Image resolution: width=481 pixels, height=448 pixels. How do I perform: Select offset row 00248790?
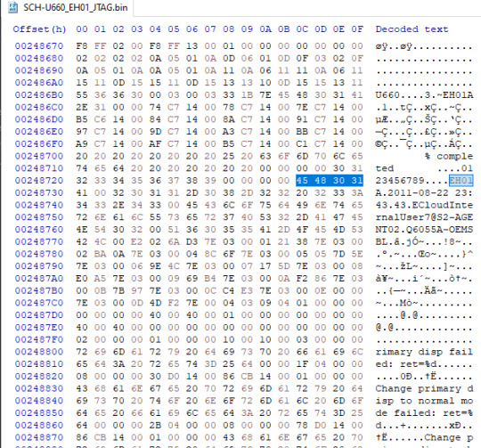(39, 266)
